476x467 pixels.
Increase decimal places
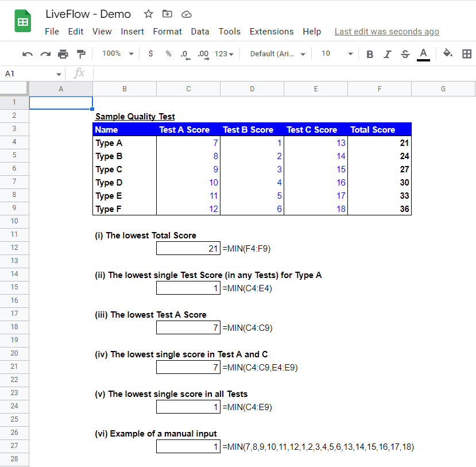(x=201, y=53)
